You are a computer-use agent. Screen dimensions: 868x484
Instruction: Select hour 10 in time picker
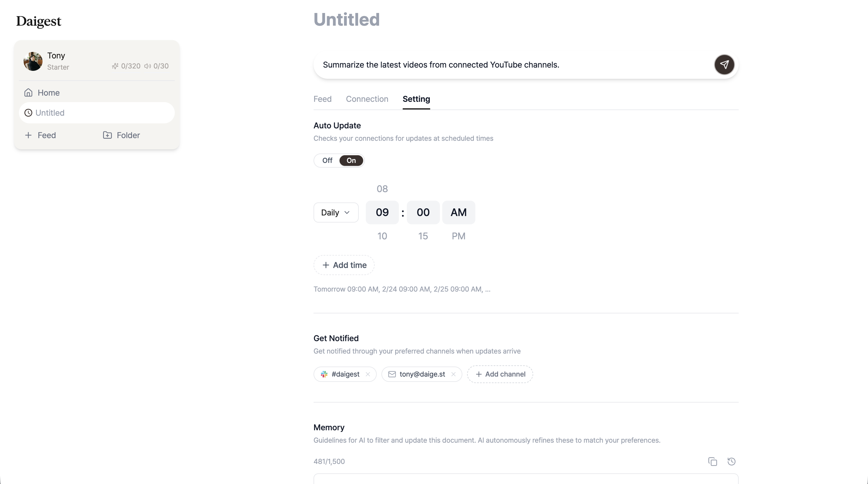coord(382,236)
